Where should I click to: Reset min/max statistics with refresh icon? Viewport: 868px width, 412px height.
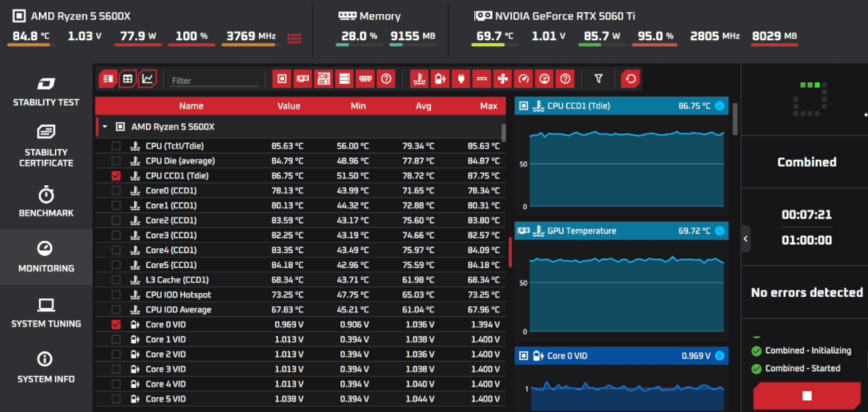pyautogui.click(x=630, y=79)
